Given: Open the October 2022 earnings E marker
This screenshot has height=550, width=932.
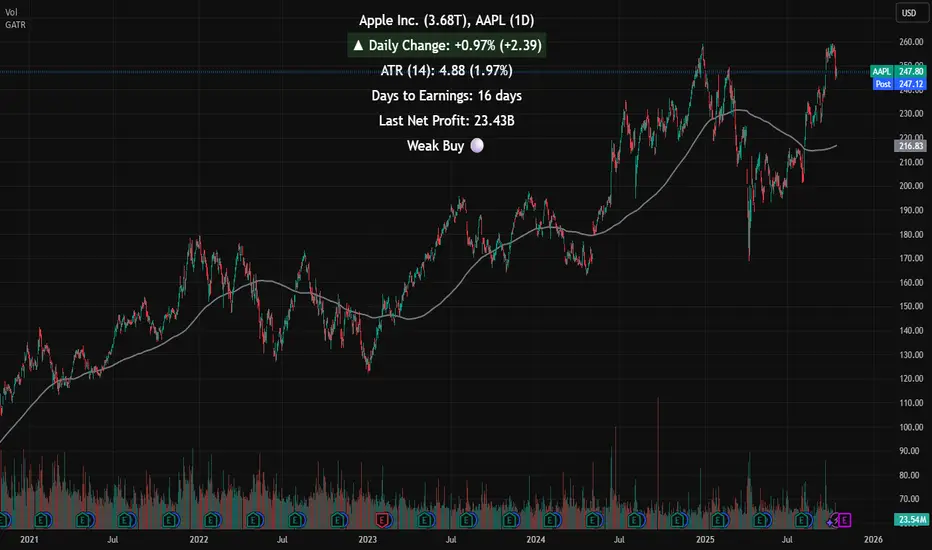Looking at the screenshot, I should [339, 521].
